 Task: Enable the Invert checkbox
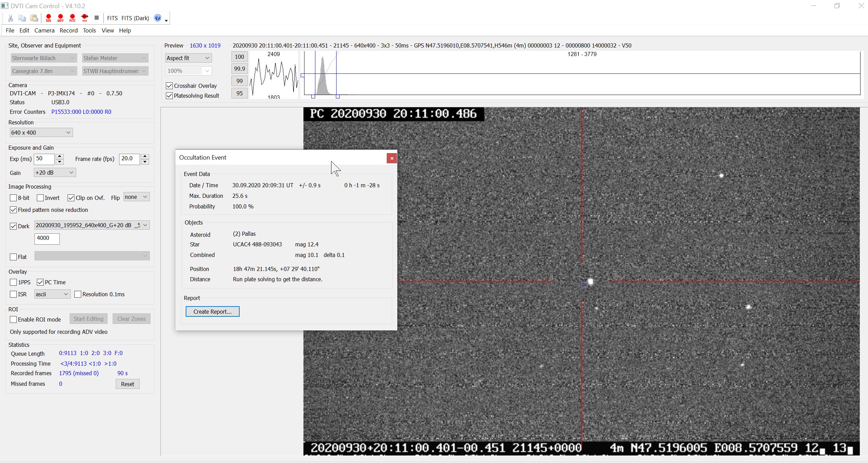tap(40, 198)
